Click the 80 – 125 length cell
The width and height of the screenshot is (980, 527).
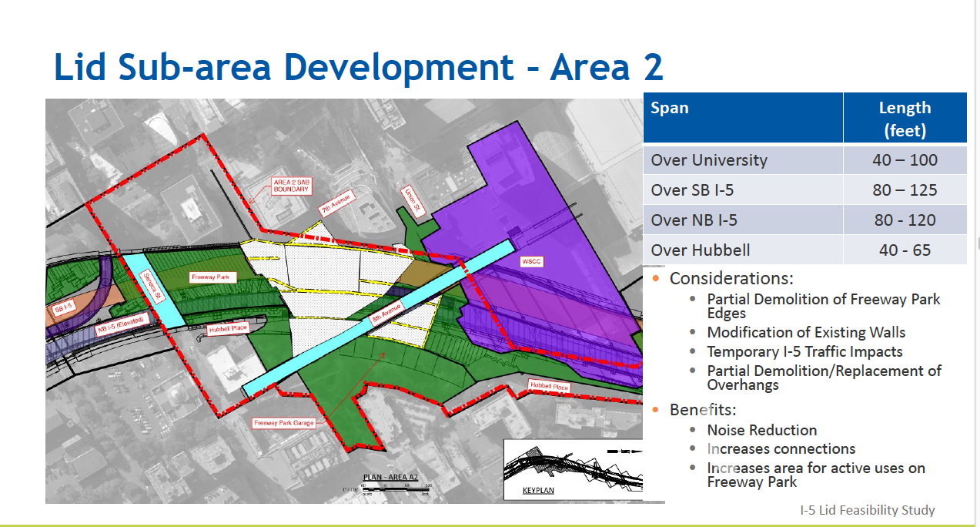[905, 190]
